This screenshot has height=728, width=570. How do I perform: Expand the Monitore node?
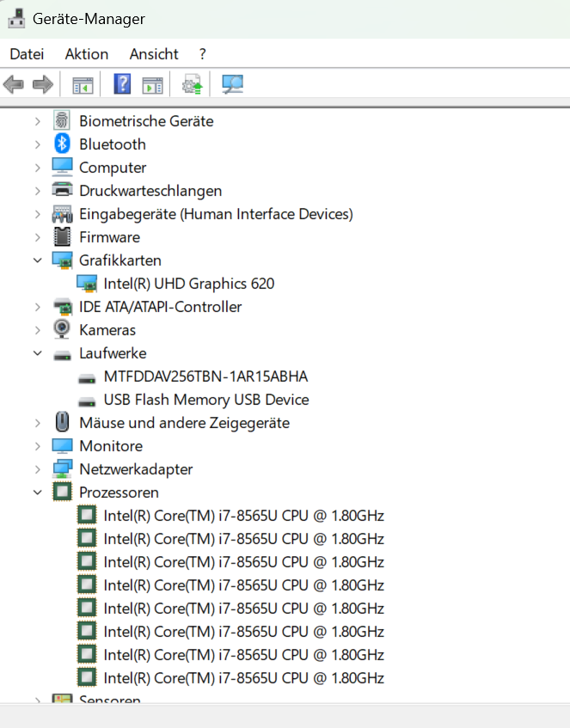[x=38, y=446]
